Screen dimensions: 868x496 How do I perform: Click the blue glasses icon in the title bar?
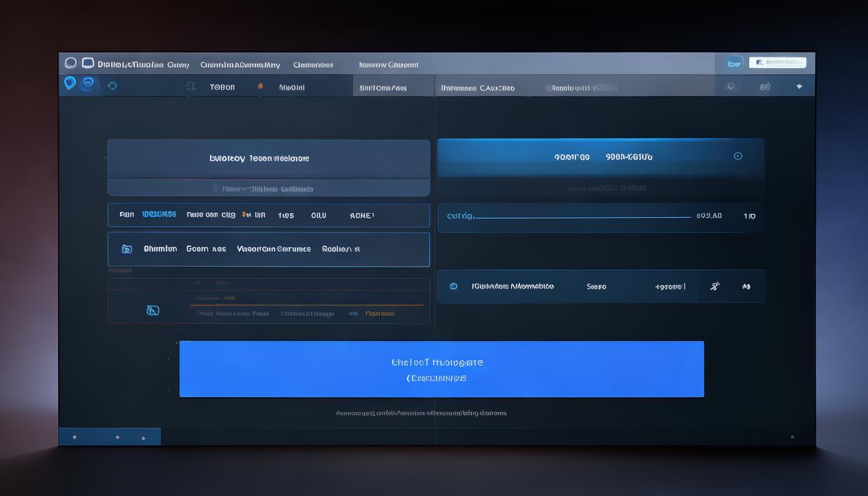tap(734, 63)
